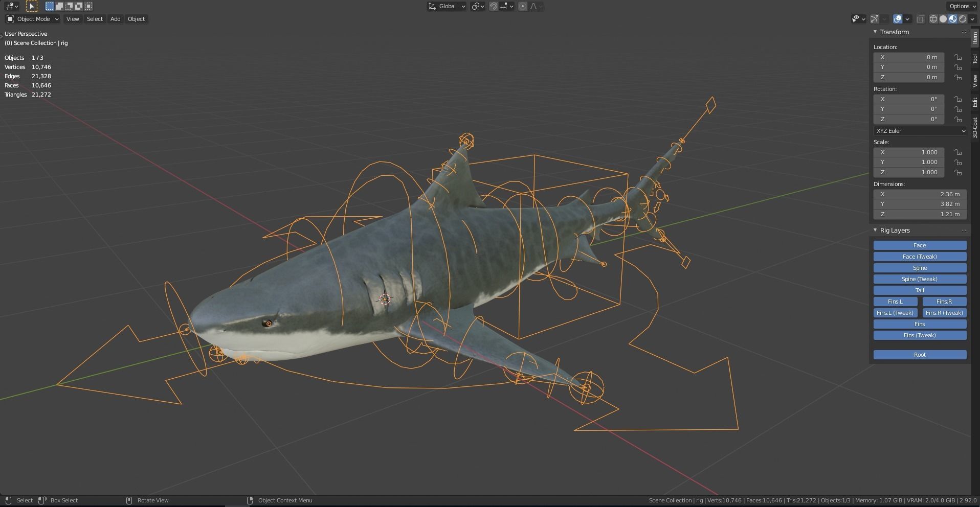The height and width of the screenshot is (507, 980).
Task: Open object visibility and selectability dropdown
Action: (858, 19)
